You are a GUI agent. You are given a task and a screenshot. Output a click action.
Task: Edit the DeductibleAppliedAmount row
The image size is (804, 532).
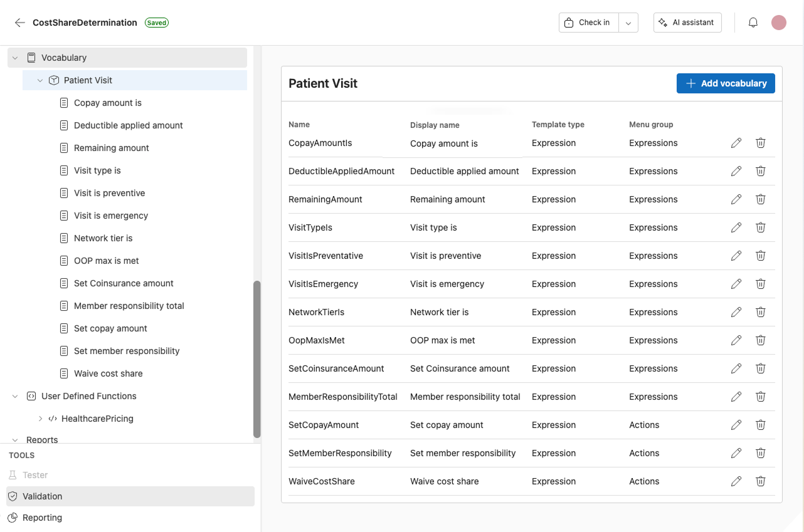click(736, 171)
